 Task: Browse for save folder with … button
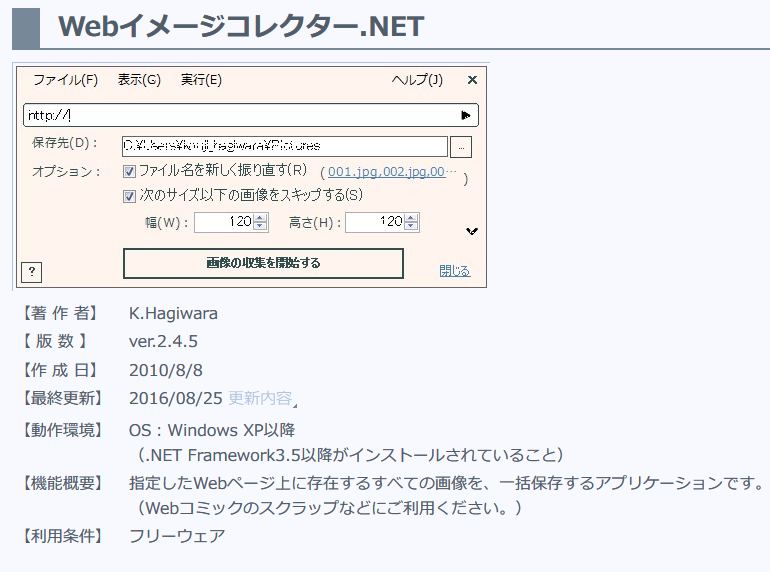pyautogui.click(x=461, y=147)
